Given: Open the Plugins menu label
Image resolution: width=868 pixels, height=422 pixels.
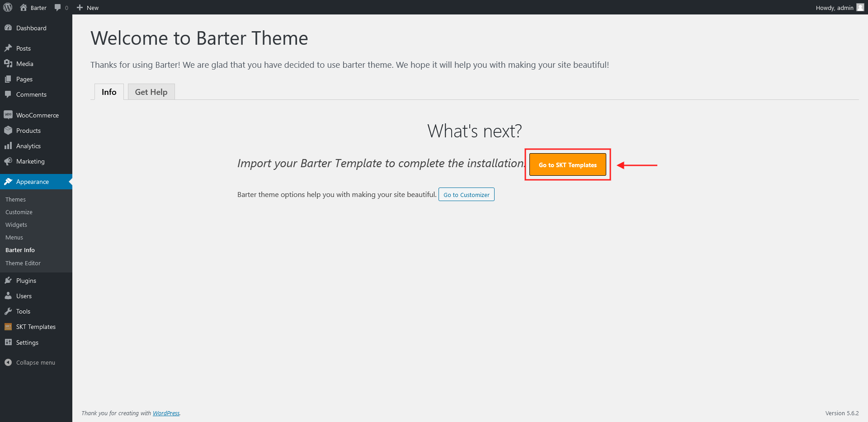Looking at the screenshot, I should pos(26,281).
